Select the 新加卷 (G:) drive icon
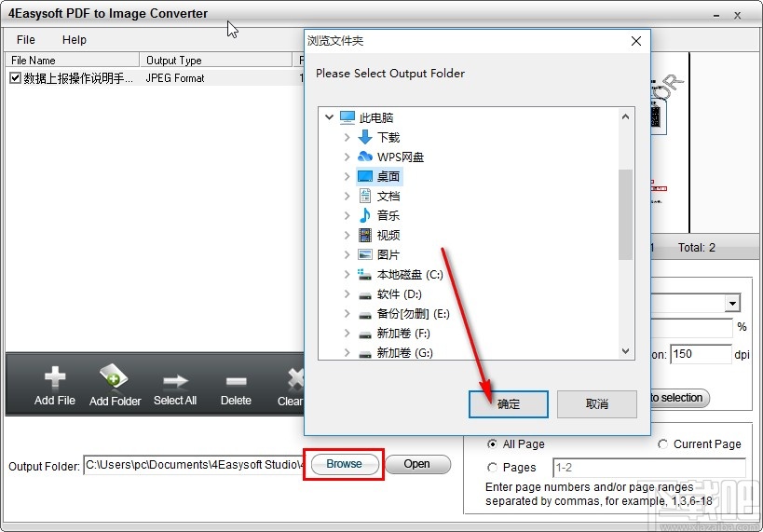 point(365,354)
